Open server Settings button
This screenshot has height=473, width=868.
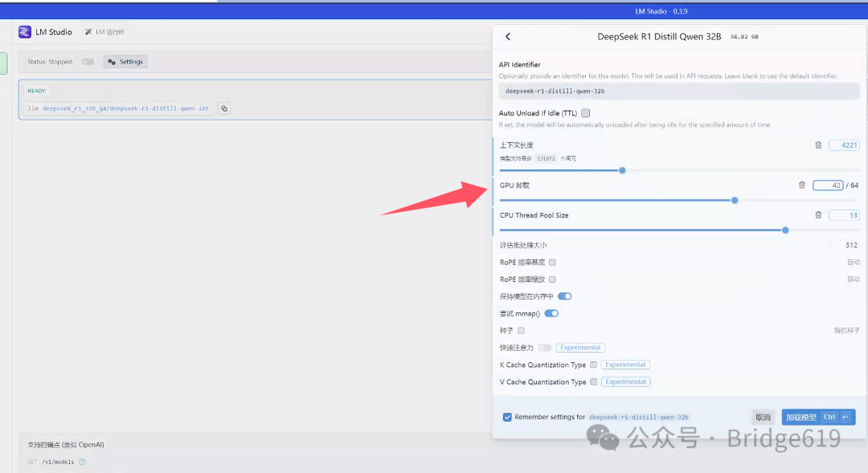pyautogui.click(x=125, y=61)
